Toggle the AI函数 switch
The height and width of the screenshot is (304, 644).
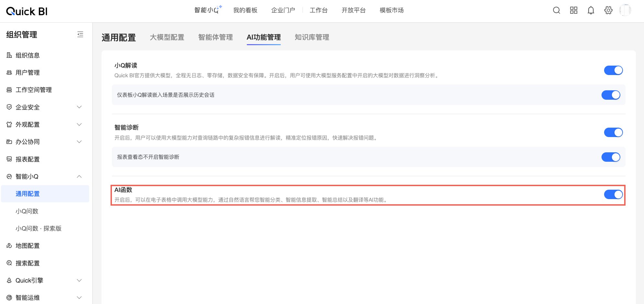[x=613, y=194]
